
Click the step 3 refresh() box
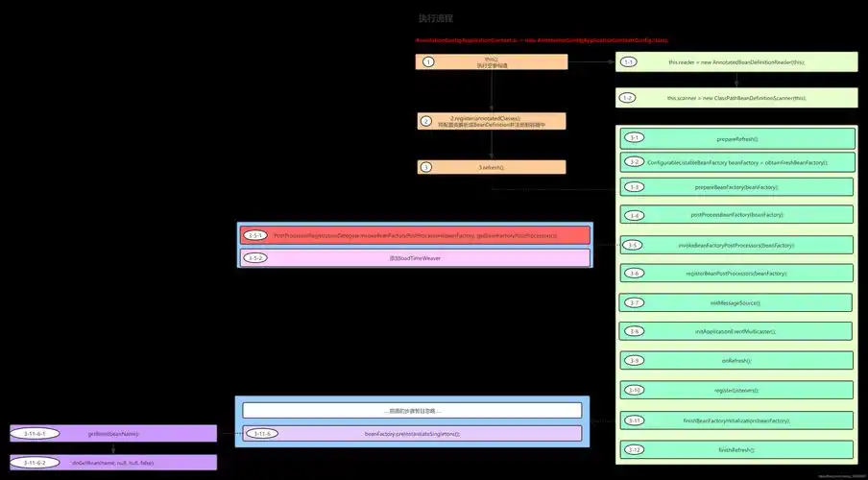point(491,167)
